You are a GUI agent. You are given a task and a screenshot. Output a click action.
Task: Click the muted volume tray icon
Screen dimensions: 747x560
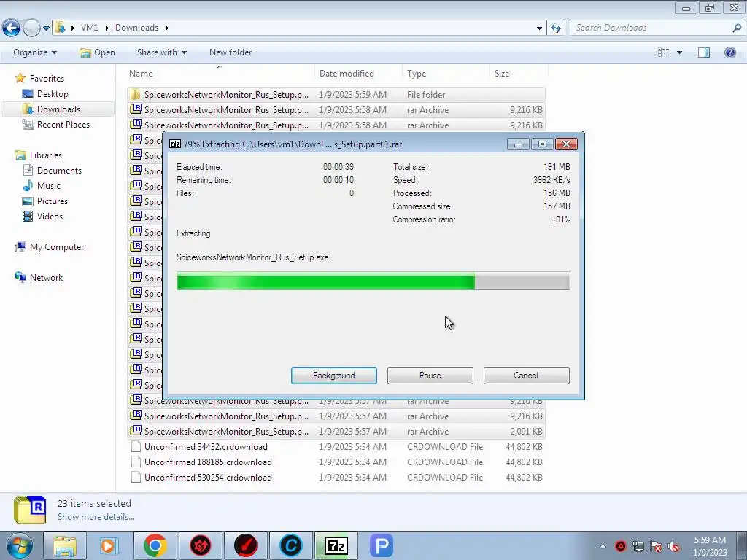673,546
